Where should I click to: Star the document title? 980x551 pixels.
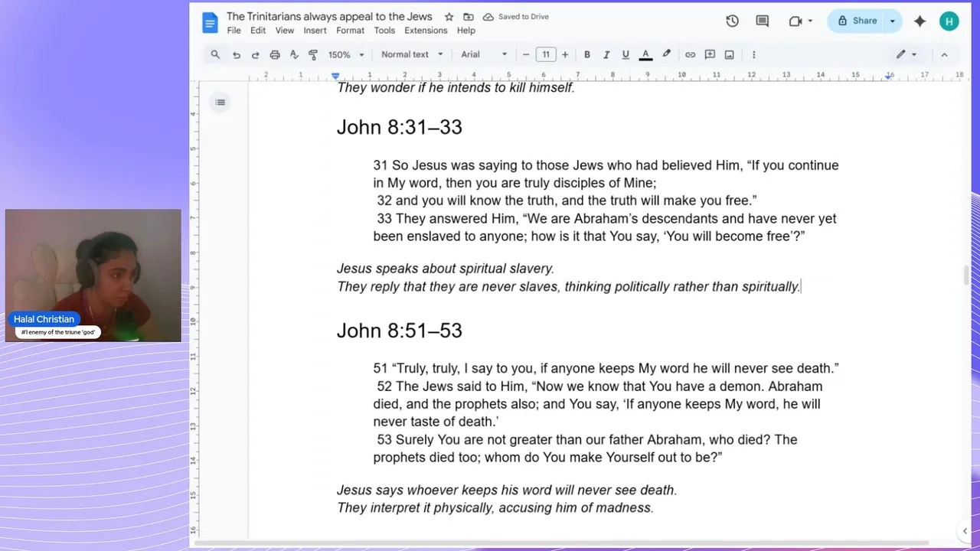coord(449,17)
